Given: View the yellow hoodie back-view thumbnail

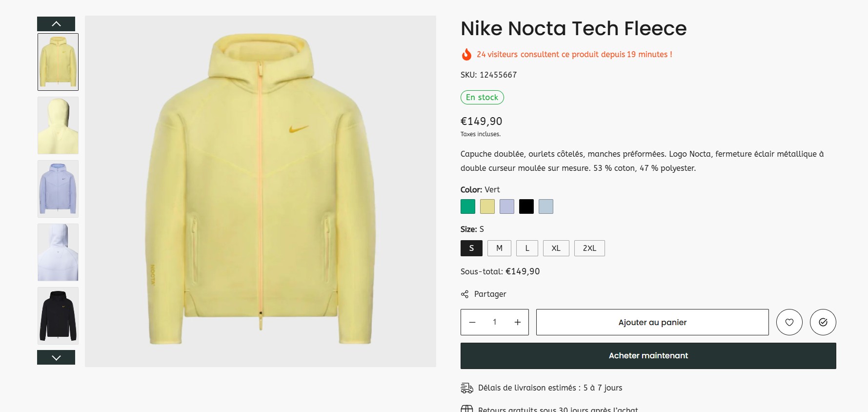Looking at the screenshot, I should (58, 125).
